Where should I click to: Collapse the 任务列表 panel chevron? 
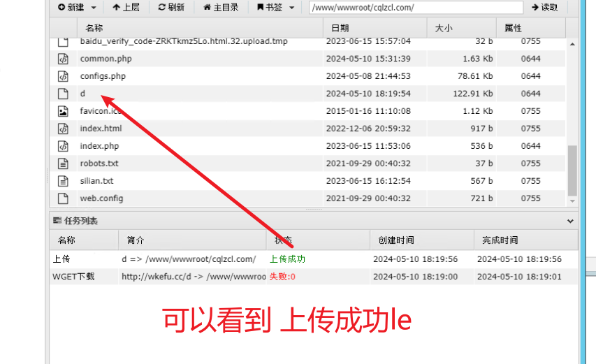click(x=570, y=221)
